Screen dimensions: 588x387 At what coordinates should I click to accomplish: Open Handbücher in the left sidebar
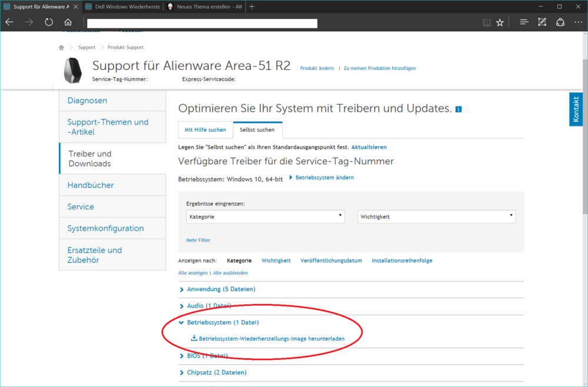[91, 185]
